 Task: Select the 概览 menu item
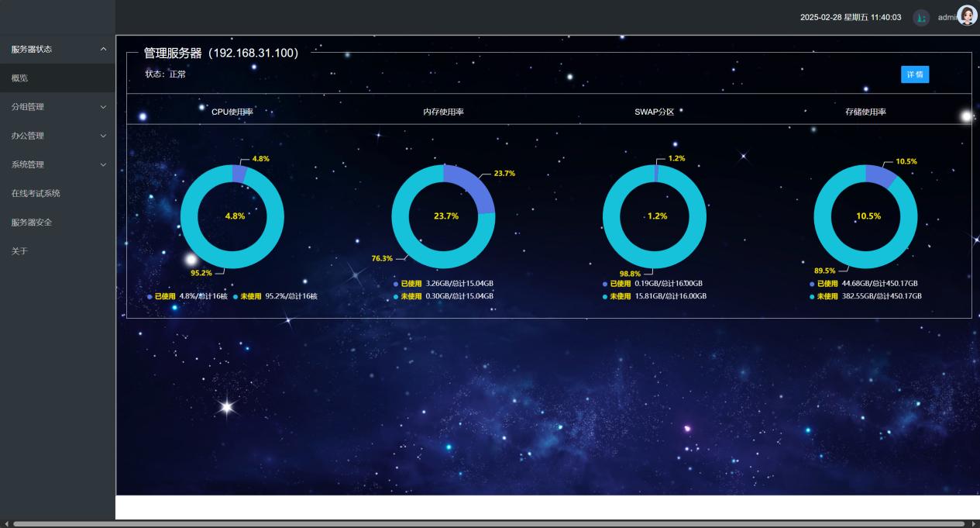[x=57, y=78]
